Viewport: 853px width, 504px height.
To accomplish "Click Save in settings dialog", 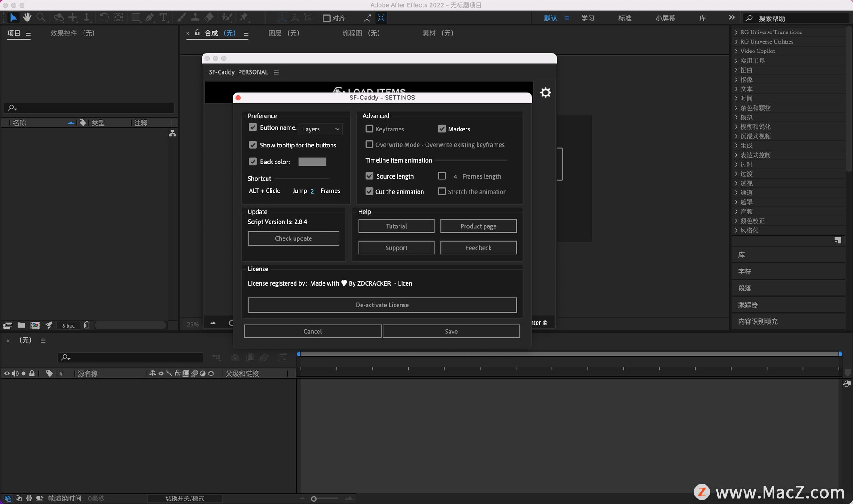I will (451, 331).
